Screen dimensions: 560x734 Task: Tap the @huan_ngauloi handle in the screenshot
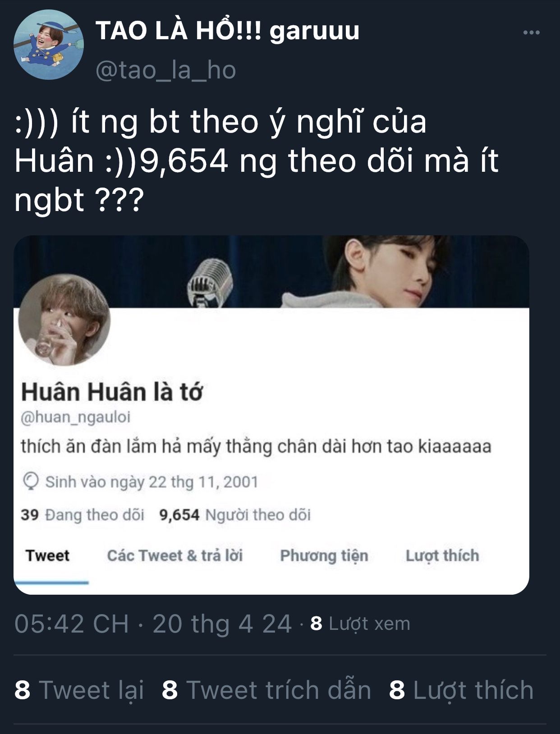coord(75,417)
